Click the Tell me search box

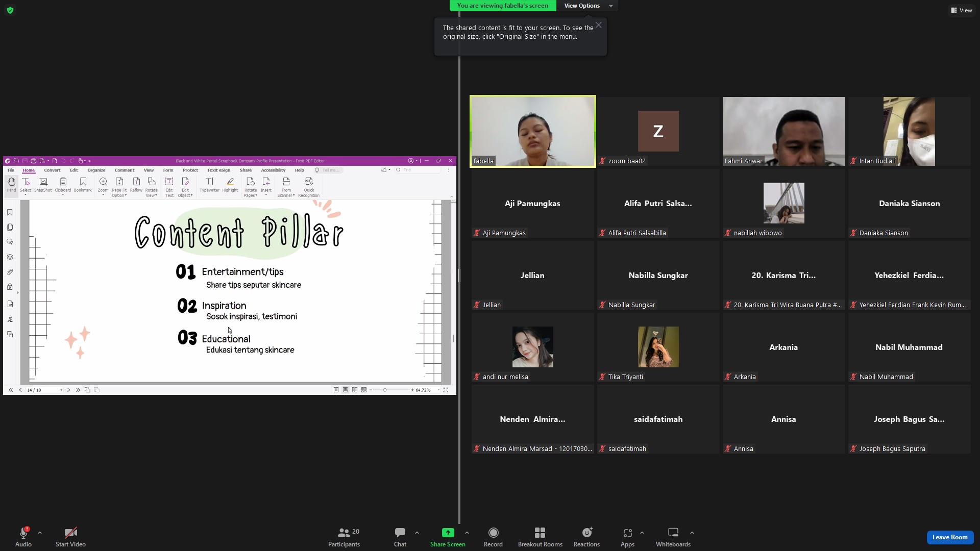pyautogui.click(x=329, y=170)
